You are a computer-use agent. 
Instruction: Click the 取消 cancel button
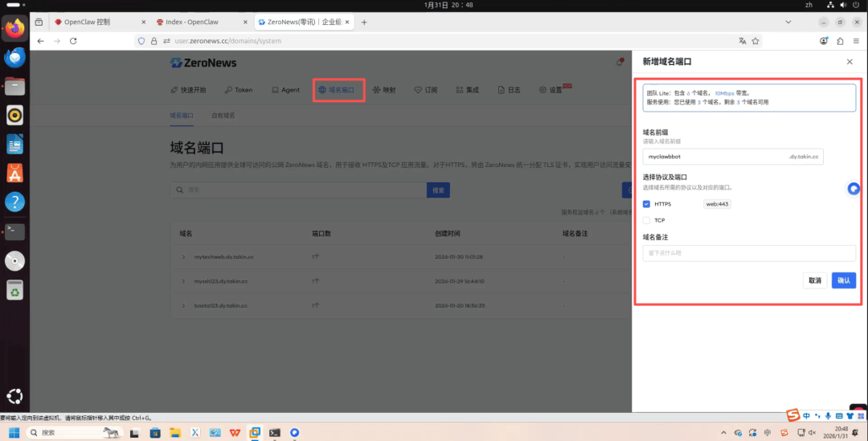click(815, 280)
